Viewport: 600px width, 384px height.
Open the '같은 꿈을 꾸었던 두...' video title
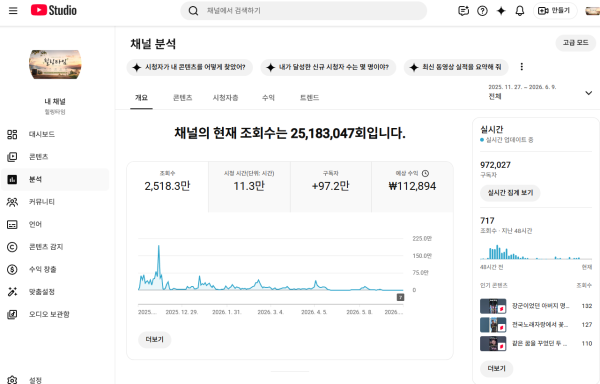pyautogui.click(x=540, y=343)
